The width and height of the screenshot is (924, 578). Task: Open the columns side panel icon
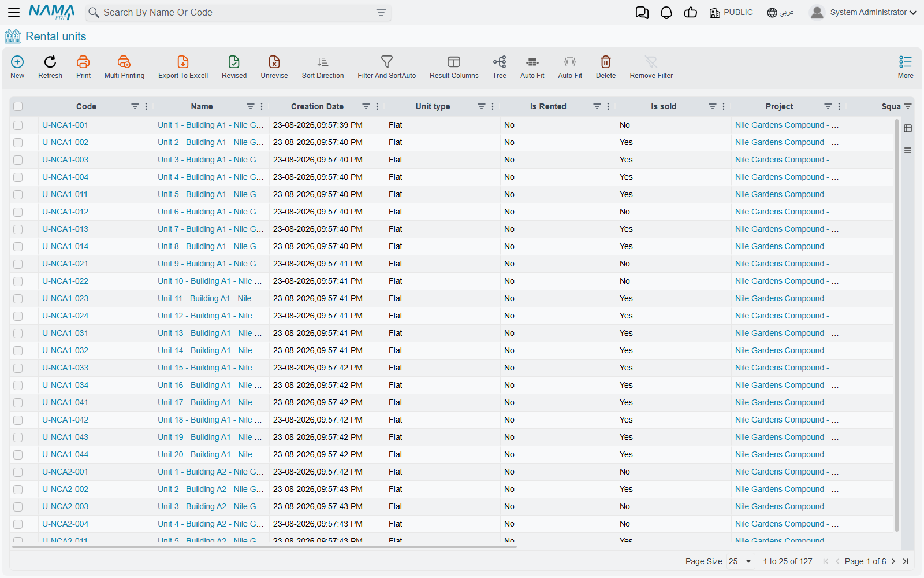click(908, 128)
